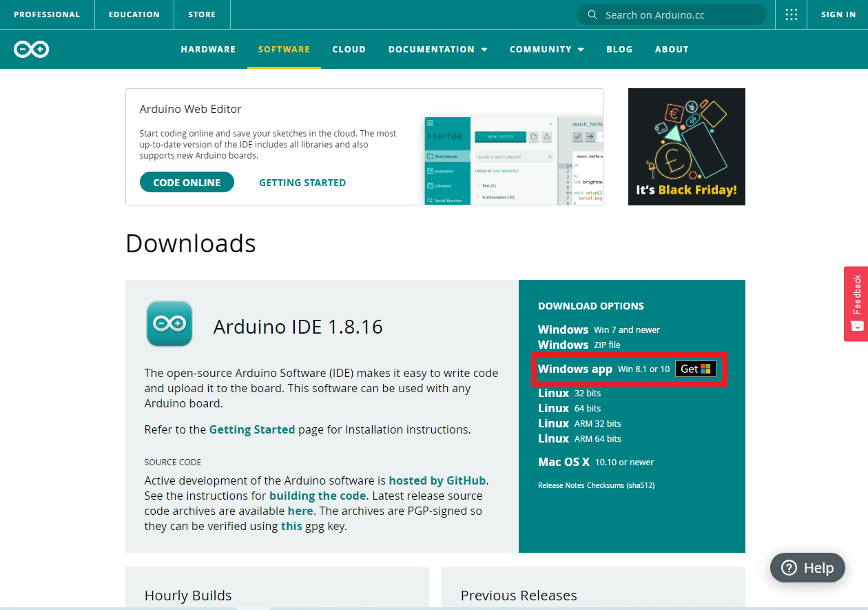Click the Hourly Builds heading
The image size is (868, 610).
188,596
